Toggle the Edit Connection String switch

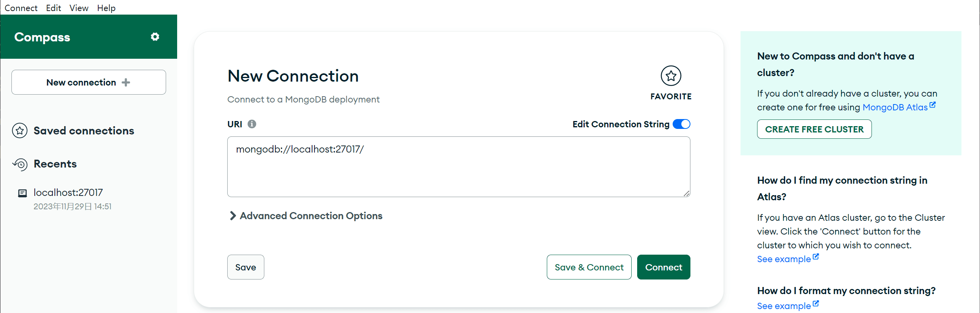(x=681, y=124)
